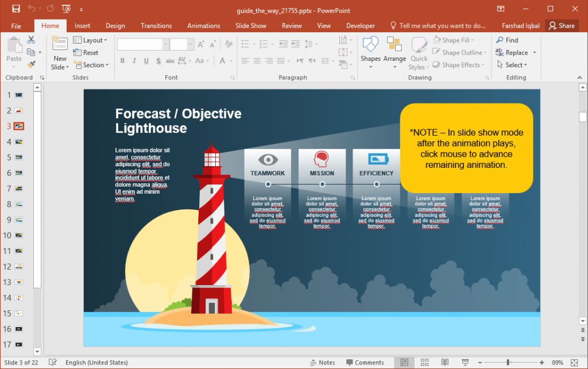Viewport: 588px width, 369px height.
Task: Click the Clear All Formatting icon
Action: tap(229, 44)
